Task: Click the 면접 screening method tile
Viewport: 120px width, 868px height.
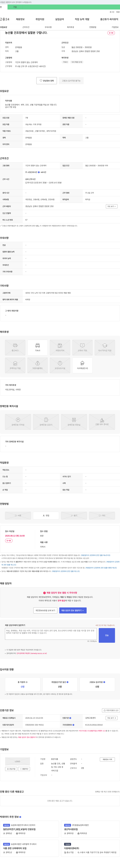Action: coord(46,515)
